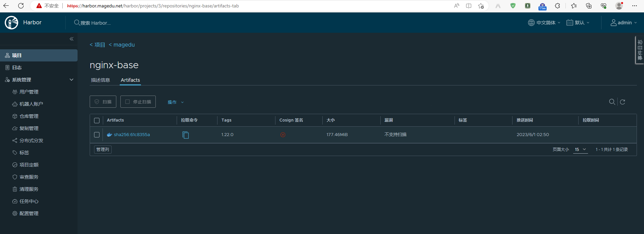The width and height of the screenshot is (644, 234).
Task: Click the browser address bar URL
Action: pyautogui.click(x=153, y=6)
